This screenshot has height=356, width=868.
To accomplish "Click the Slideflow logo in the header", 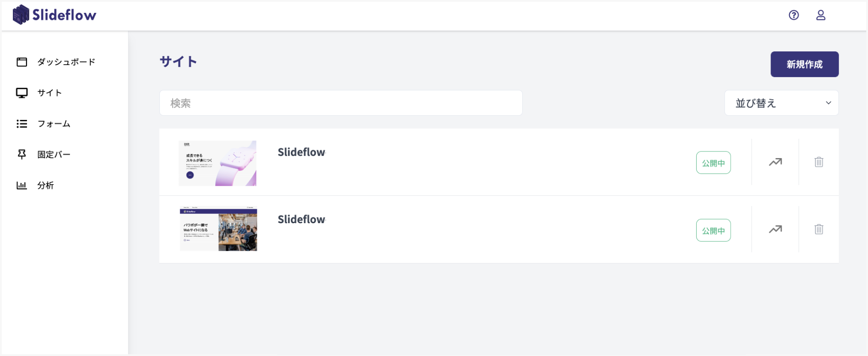I will point(54,15).
